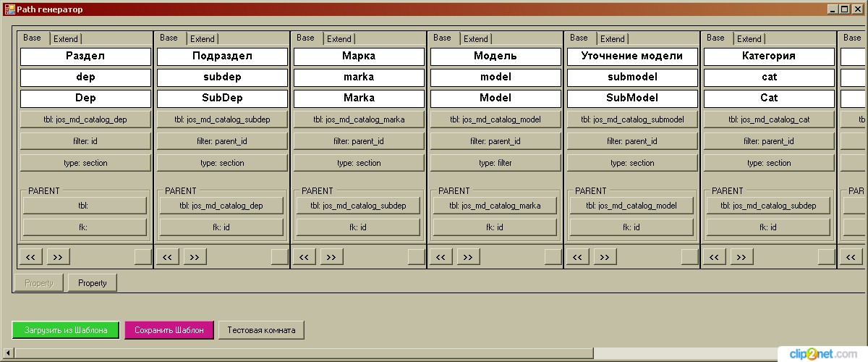Click the cat input field
Viewport: 868px width, 362px height.
coord(770,77)
